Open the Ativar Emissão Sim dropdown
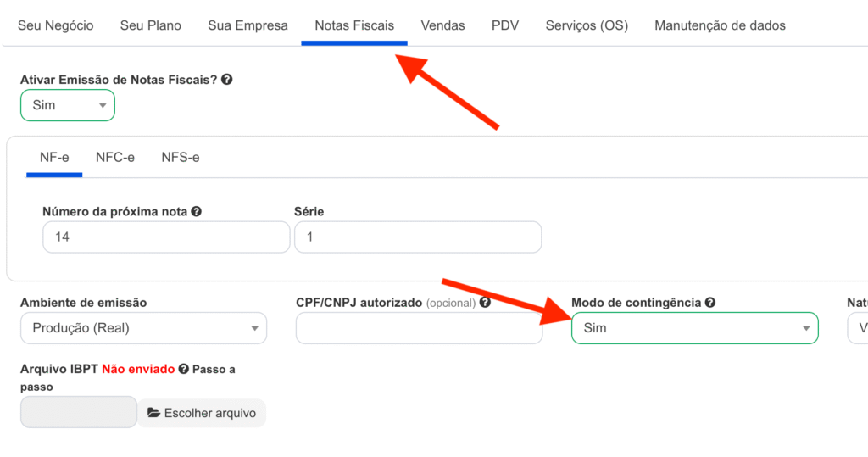 point(67,105)
